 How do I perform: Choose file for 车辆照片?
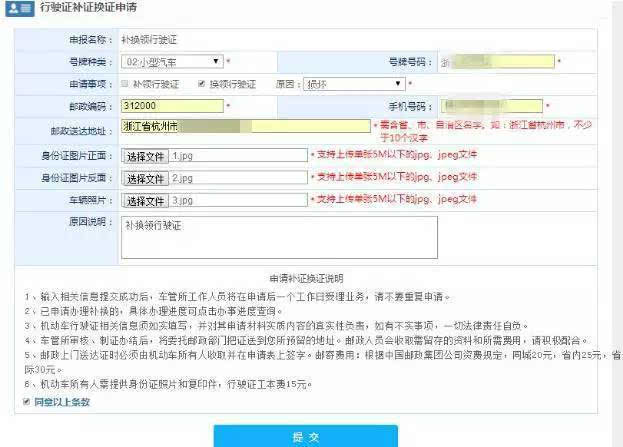(x=145, y=200)
